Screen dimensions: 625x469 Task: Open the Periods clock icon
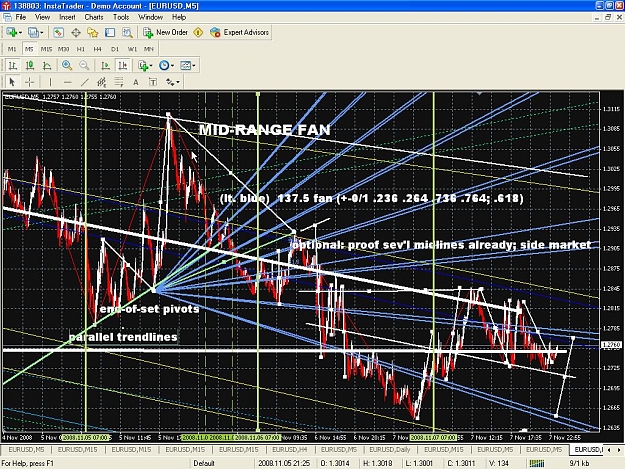pos(164,65)
